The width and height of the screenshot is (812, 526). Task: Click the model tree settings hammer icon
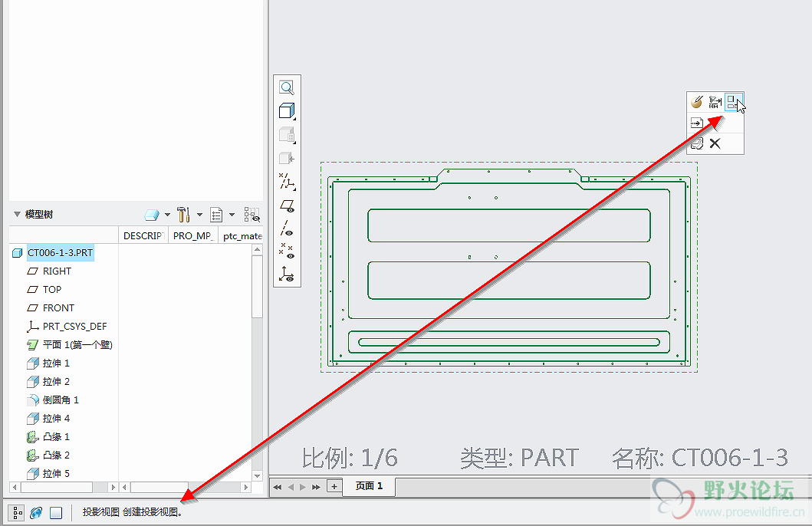click(183, 215)
